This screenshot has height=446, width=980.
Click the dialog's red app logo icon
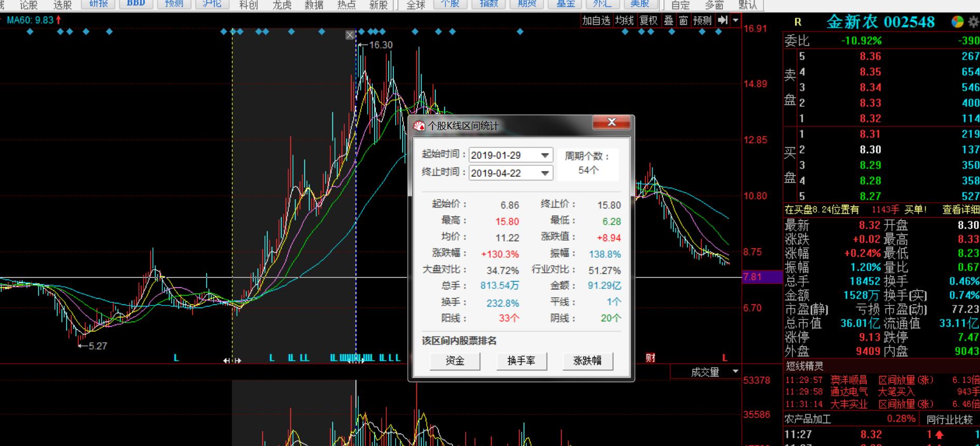419,126
